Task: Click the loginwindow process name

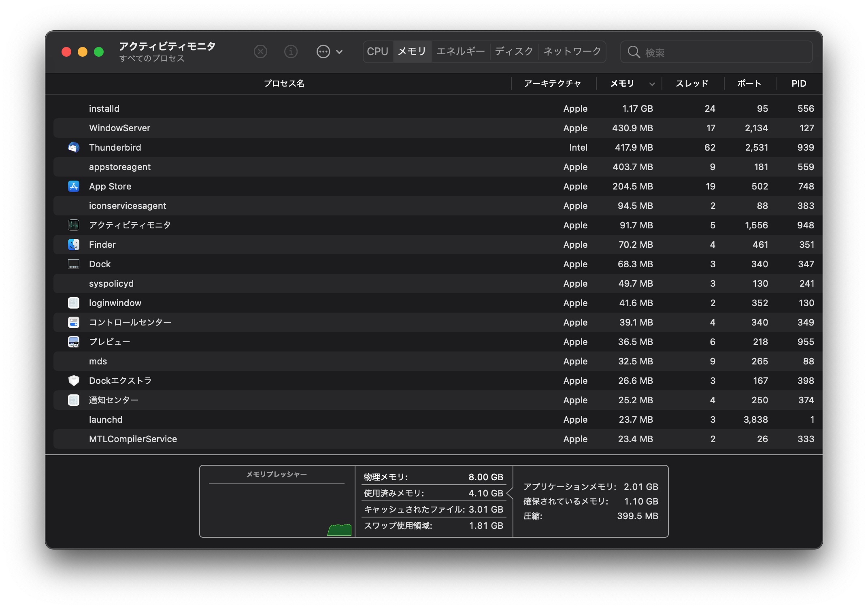Action: (x=115, y=303)
